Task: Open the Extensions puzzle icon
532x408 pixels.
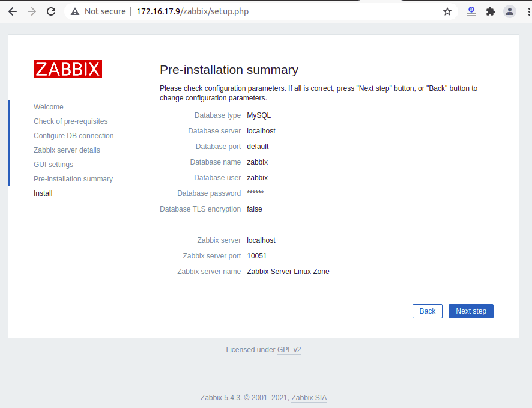Action: pos(490,11)
